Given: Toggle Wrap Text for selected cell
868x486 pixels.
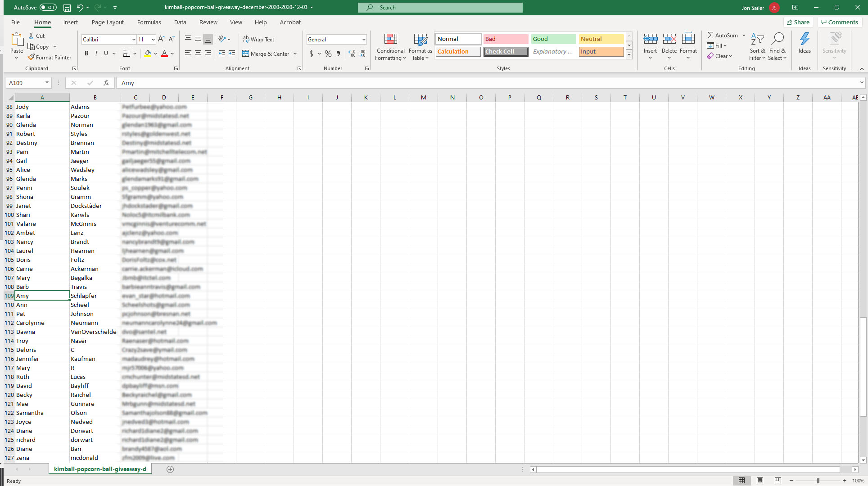Looking at the screenshot, I should point(258,40).
